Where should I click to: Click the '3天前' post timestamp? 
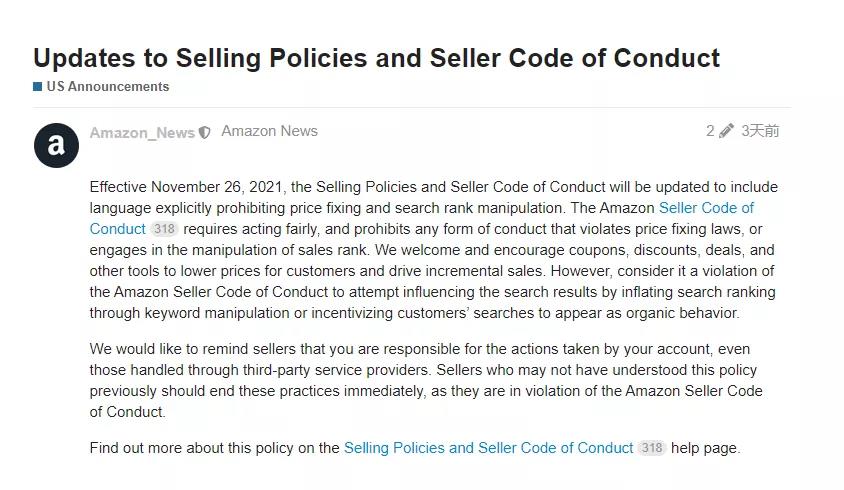[x=761, y=131]
